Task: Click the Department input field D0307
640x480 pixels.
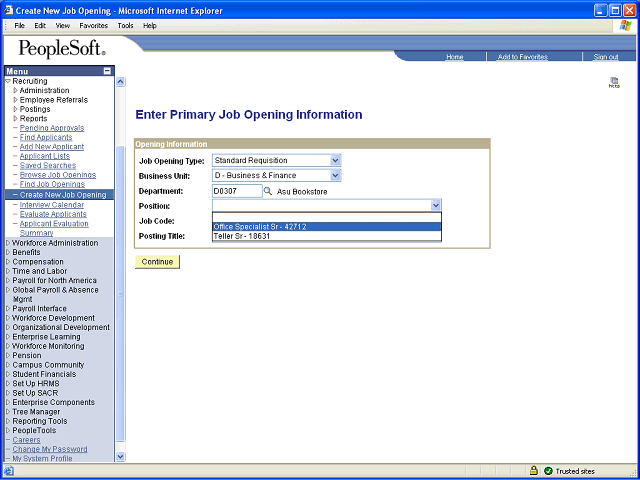Action: click(237, 191)
